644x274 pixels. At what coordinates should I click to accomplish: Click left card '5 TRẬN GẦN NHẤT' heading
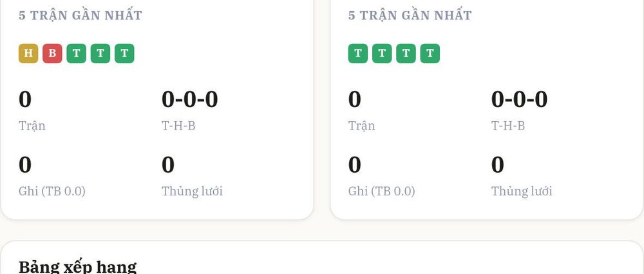(80, 15)
